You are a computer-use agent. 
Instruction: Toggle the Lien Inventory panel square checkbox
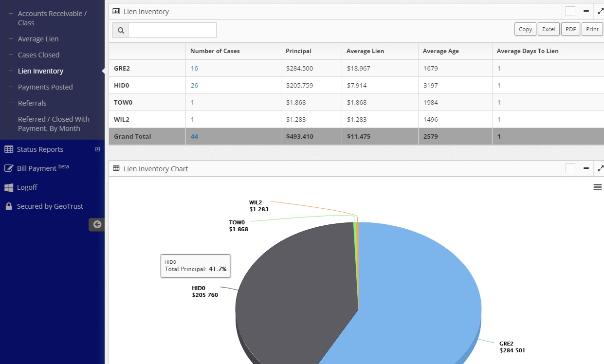point(570,11)
